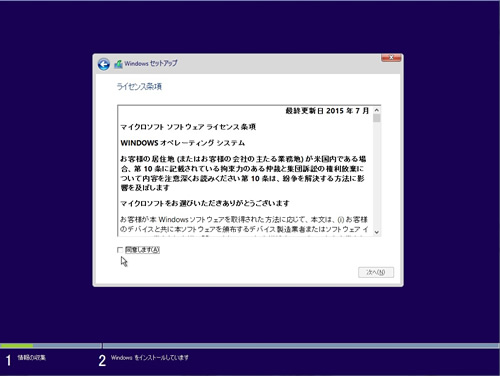Click the license text scrollbar thumb

(x=377, y=118)
